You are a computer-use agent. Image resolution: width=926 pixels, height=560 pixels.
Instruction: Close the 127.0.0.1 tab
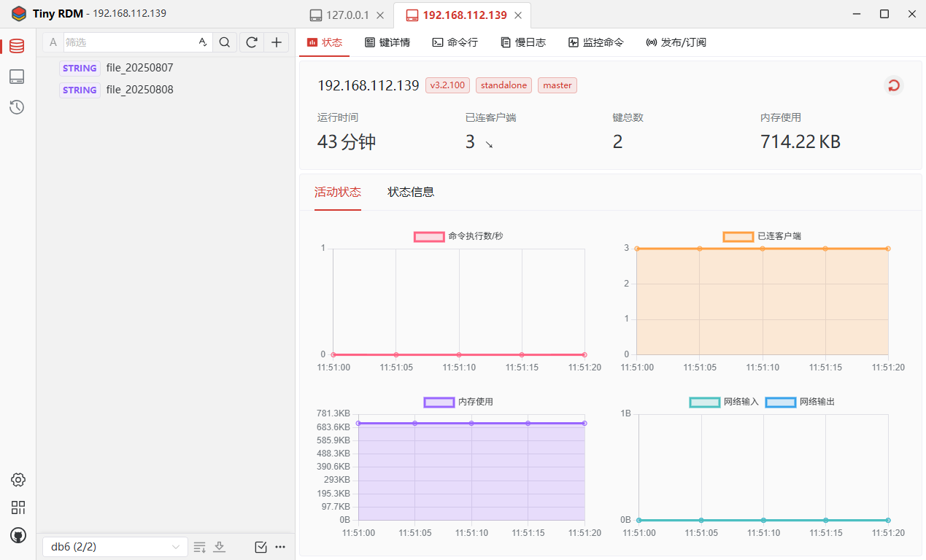379,15
